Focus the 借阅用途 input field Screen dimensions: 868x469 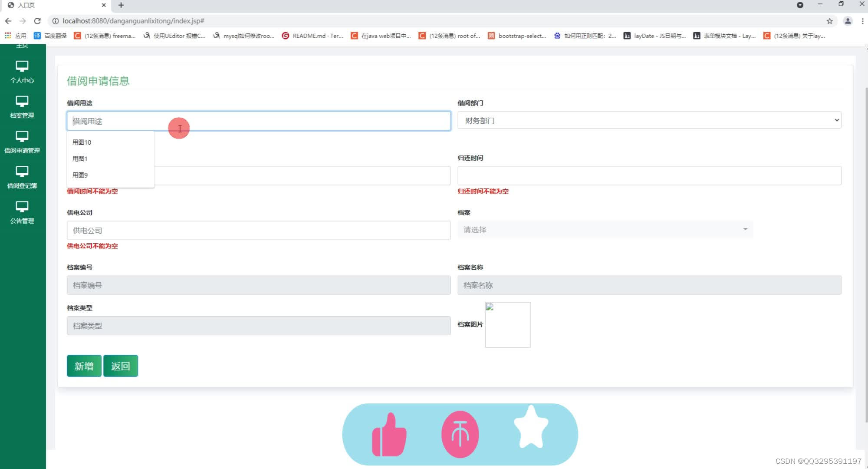pyautogui.click(x=259, y=121)
